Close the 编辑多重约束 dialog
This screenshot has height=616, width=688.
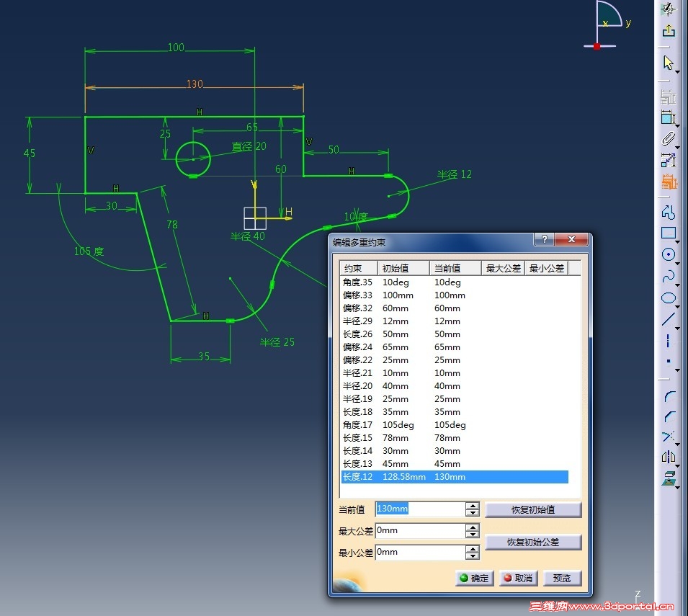coord(571,239)
